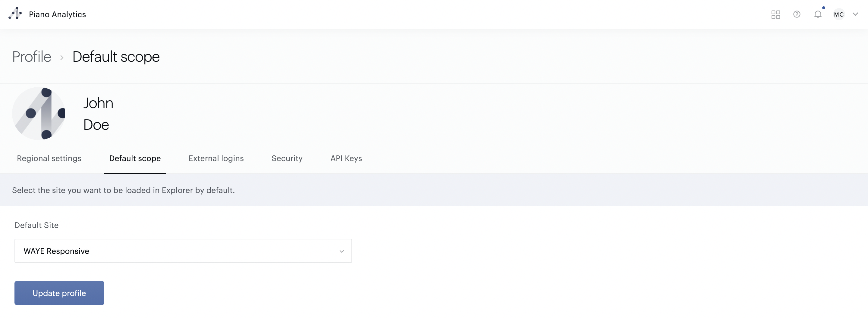The height and width of the screenshot is (318, 868).
Task: Show notifications via the bell icon
Action: pyautogui.click(x=818, y=14)
